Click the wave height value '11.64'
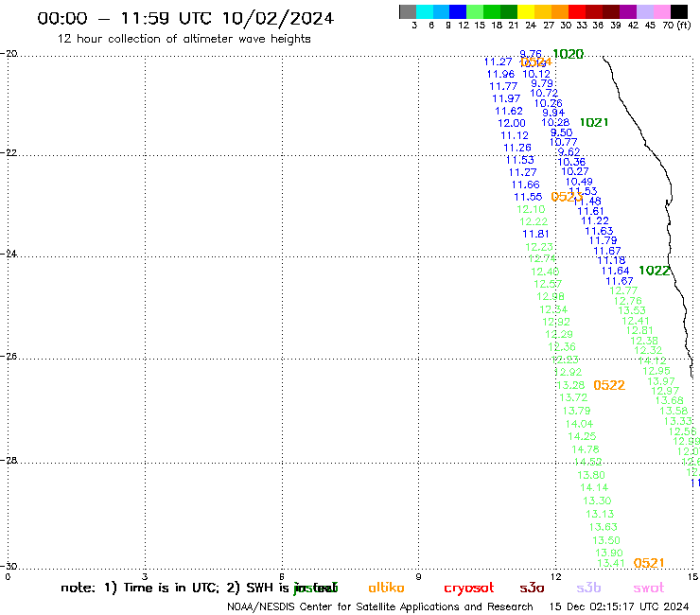 click(615, 272)
